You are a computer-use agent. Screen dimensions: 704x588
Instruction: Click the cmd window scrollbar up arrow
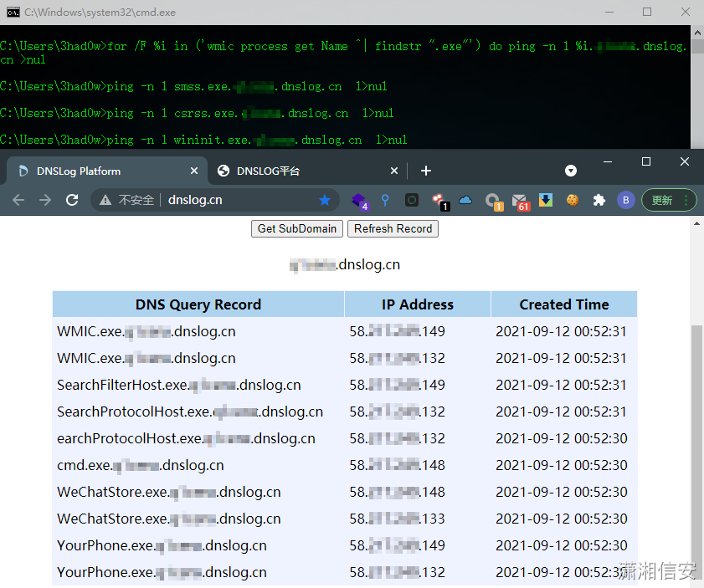(697, 33)
